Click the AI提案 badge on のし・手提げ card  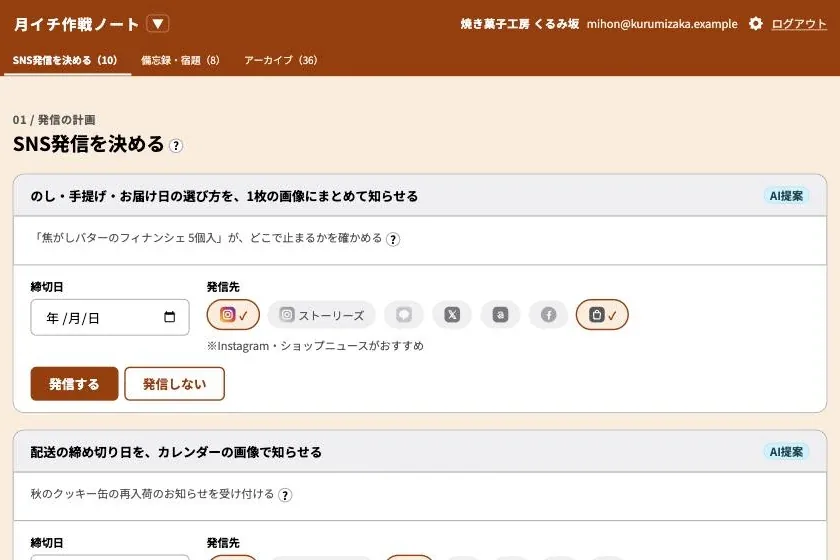(x=786, y=196)
